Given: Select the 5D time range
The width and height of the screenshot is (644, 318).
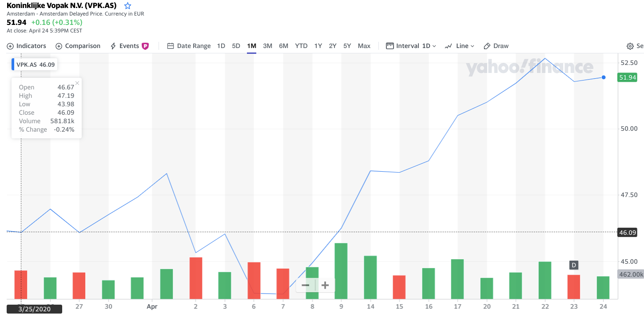Looking at the screenshot, I should point(236,46).
